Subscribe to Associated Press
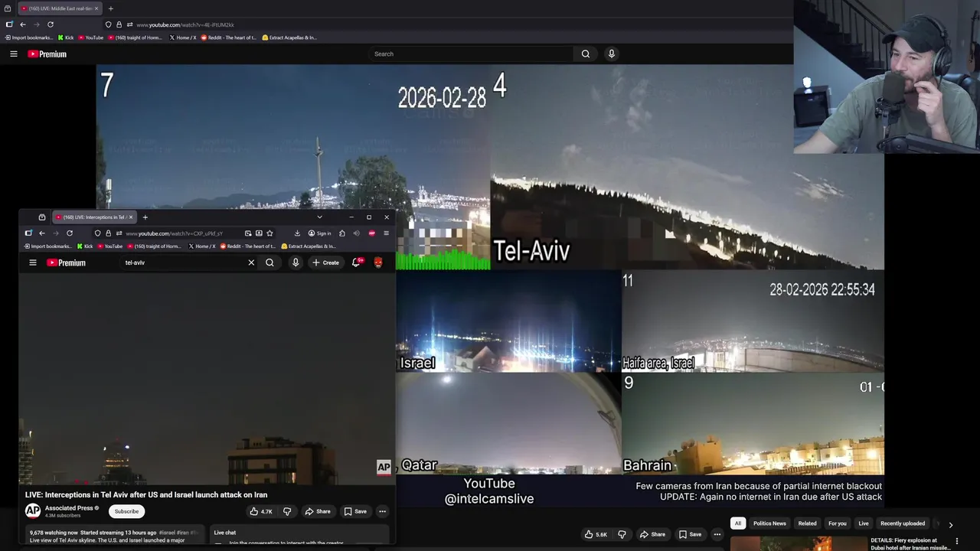The width and height of the screenshot is (980, 551). [x=127, y=511]
